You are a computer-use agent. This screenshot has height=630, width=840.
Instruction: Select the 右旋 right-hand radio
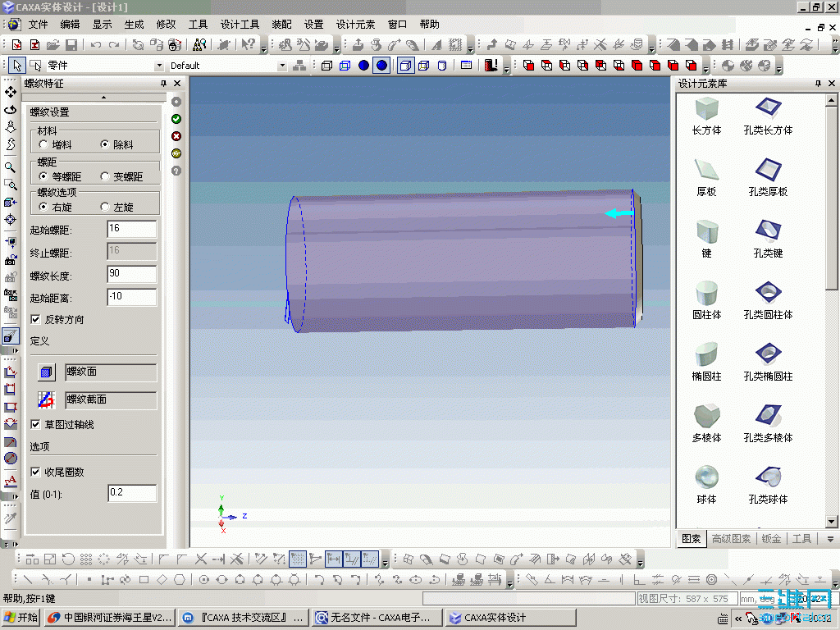point(43,207)
